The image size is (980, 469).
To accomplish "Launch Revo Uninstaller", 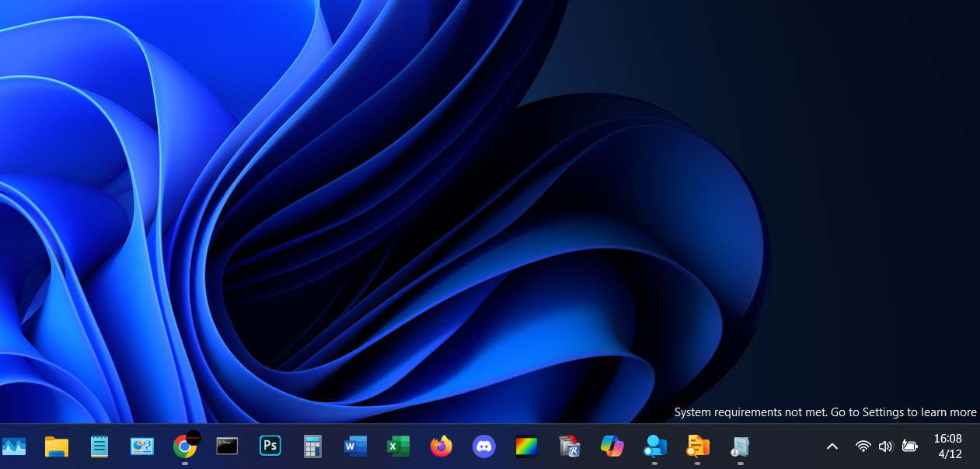I will point(569,446).
